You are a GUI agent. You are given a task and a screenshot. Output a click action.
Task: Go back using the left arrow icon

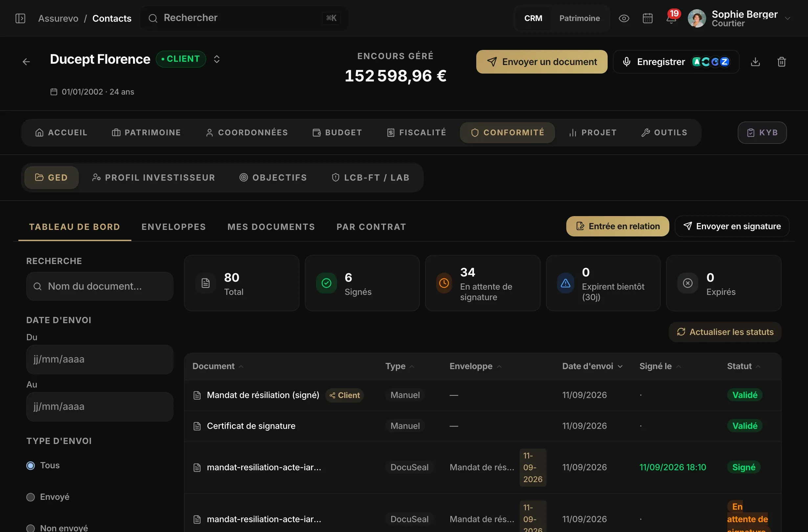click(26, 62)
